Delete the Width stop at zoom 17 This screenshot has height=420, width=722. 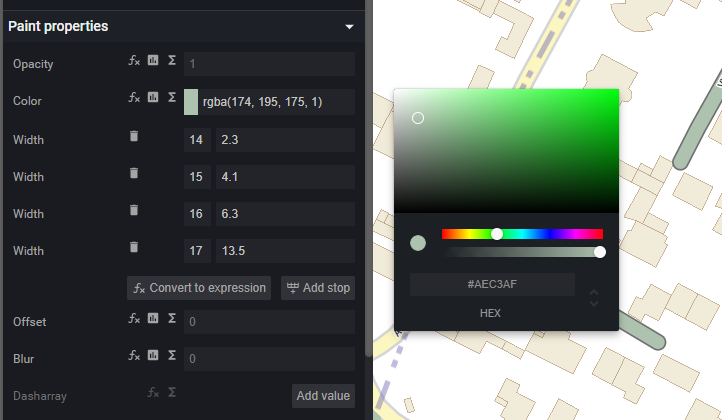click(x=134, y=247)
